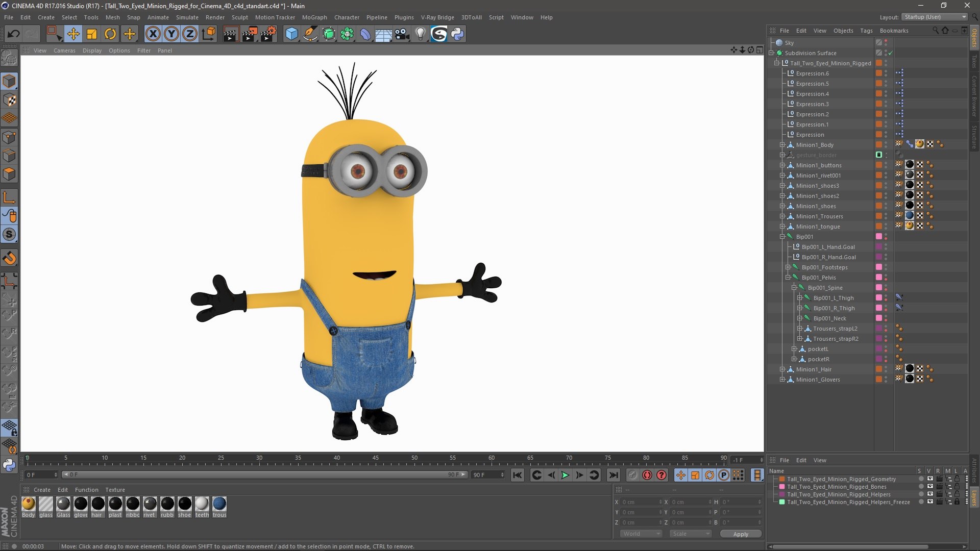This screenshot has width=980, height=551.
Task: Toggle solo for Rigged_Helpers layer
Action: [x=921, y=494]
